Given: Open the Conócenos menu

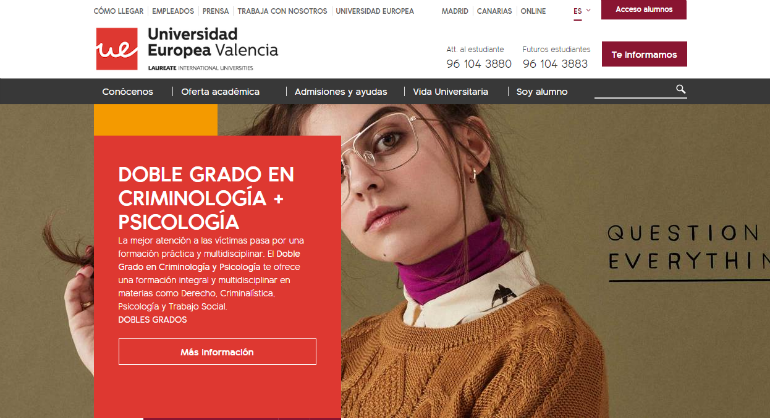Looking at the screenshot, I should 128,92.
